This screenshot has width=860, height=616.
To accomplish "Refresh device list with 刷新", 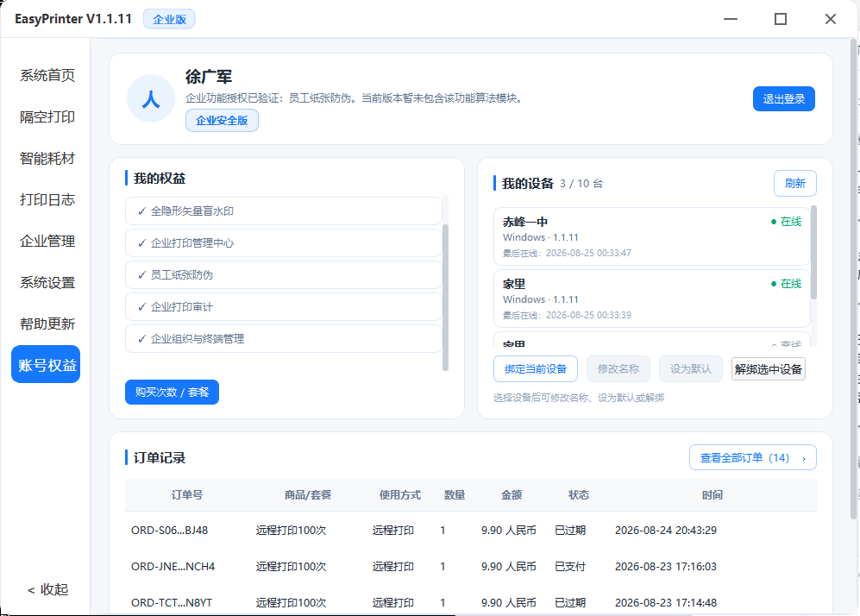I will [794, 183].
